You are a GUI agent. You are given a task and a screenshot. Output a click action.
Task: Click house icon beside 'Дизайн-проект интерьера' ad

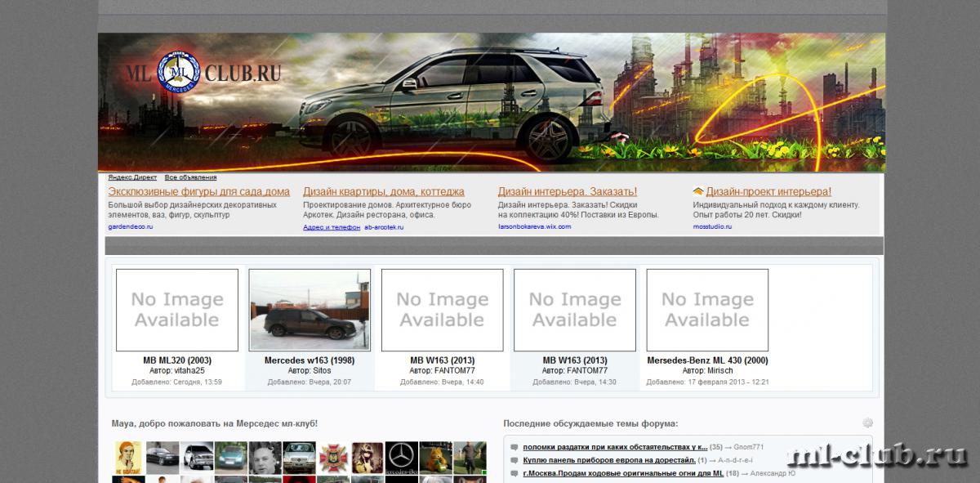tap(698, 192)
